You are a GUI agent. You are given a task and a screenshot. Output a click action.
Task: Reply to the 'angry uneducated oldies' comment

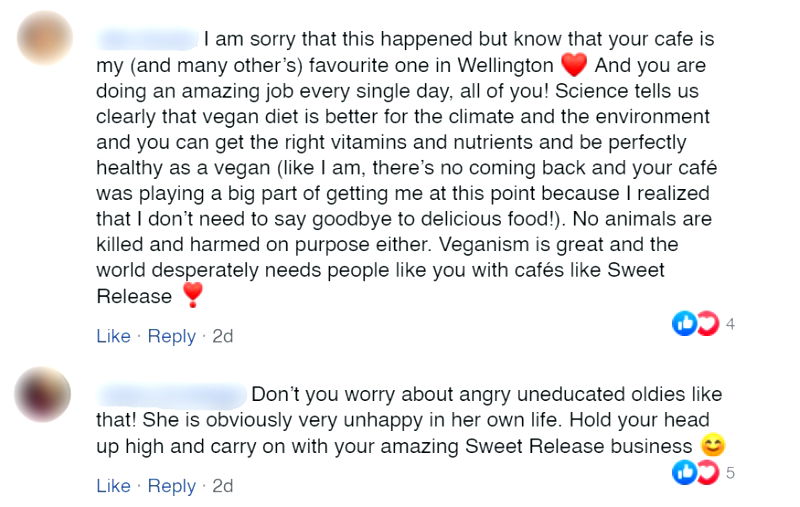pyautogui.click(x=171, y=486)
